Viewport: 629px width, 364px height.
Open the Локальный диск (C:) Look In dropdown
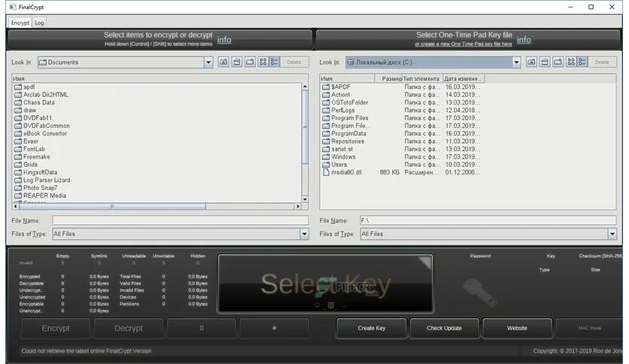(x=516, y=62)
